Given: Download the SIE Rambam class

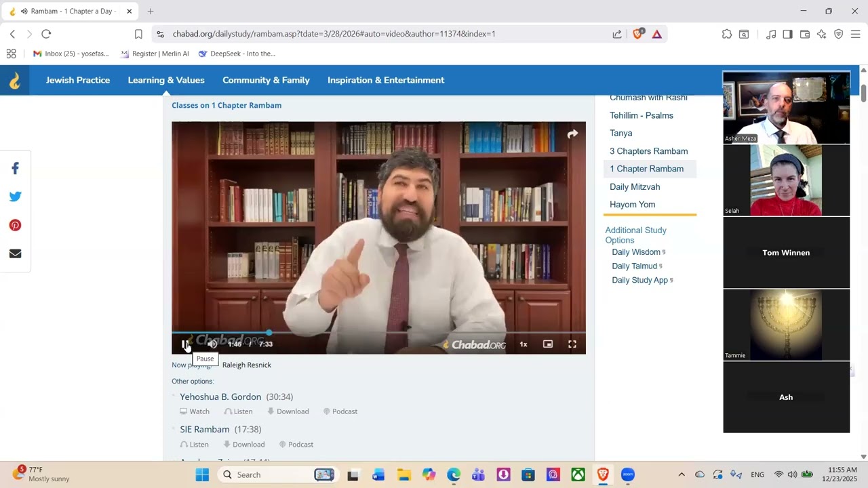Looking at the screenshot, I should pos(244,445).
